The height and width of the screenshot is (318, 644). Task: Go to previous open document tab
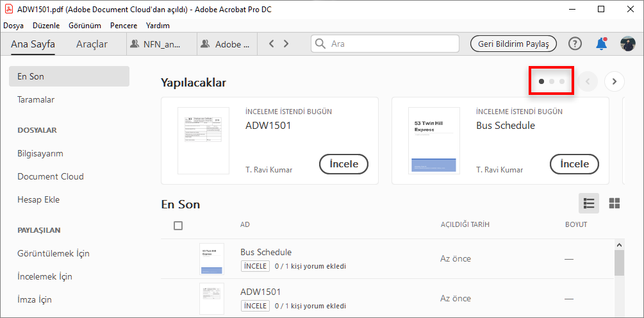272,44
